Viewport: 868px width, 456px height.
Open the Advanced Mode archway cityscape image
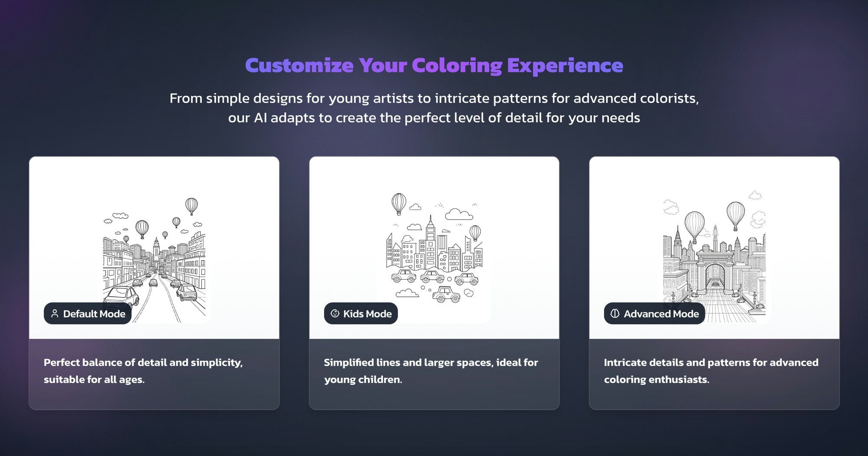[714, 256]
